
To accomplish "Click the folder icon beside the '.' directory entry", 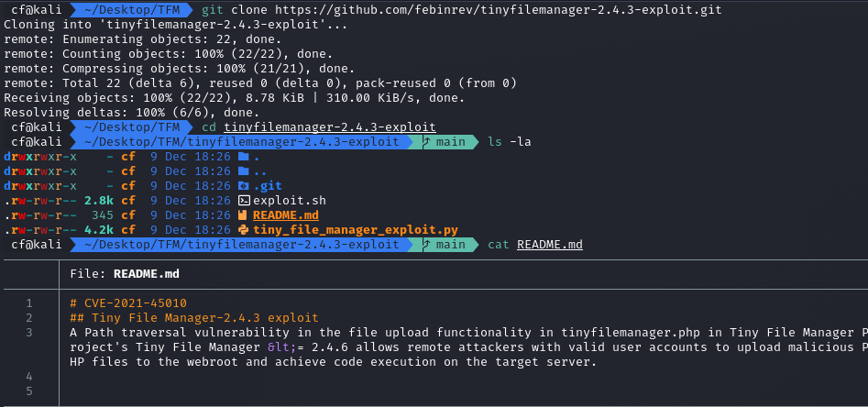I will pos(243,156).
